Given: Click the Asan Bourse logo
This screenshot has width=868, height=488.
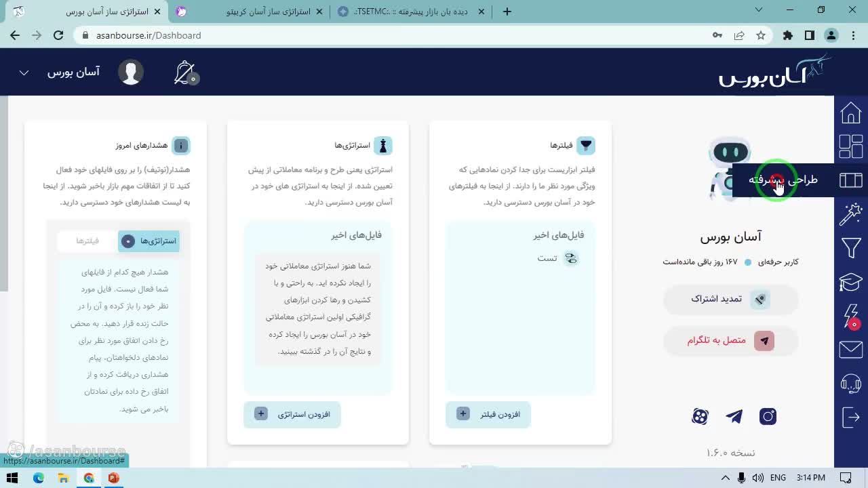Looking at the screenshot, I should pos(775,72).
